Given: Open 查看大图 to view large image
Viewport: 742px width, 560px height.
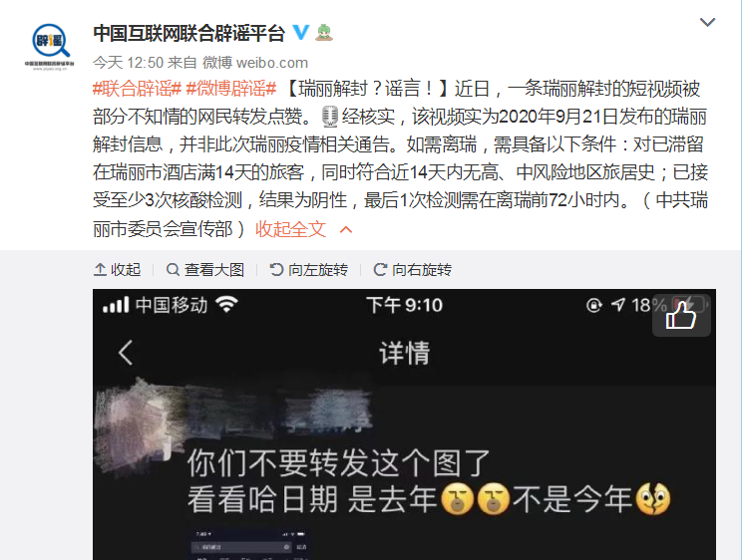Looking at the screenshot, I should click(205, 270).
